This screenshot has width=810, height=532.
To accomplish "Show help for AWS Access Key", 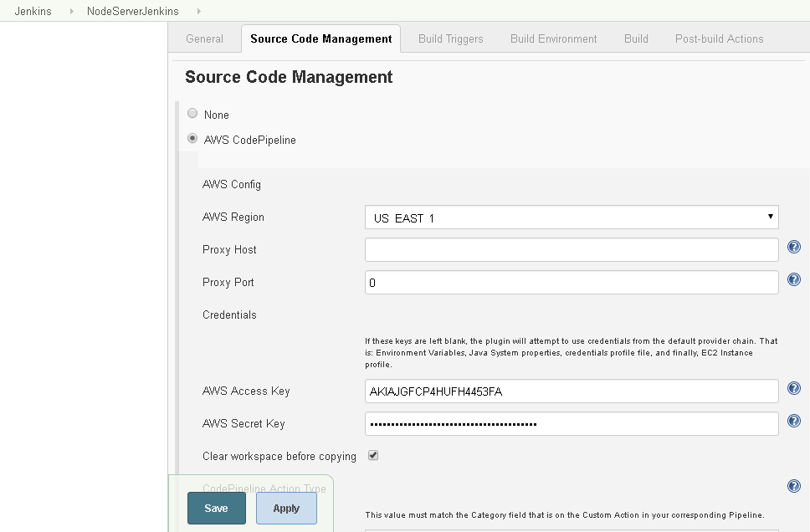I will 794,388.
